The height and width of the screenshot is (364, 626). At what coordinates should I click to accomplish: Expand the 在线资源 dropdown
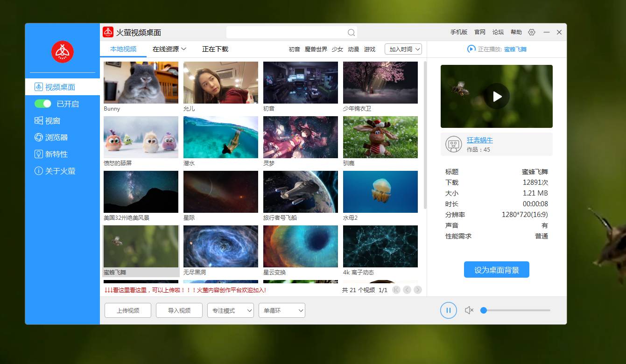[169, 49]
